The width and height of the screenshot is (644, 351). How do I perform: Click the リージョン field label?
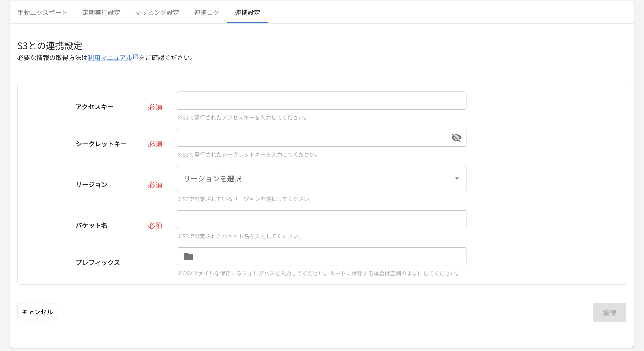pos(91,185)
